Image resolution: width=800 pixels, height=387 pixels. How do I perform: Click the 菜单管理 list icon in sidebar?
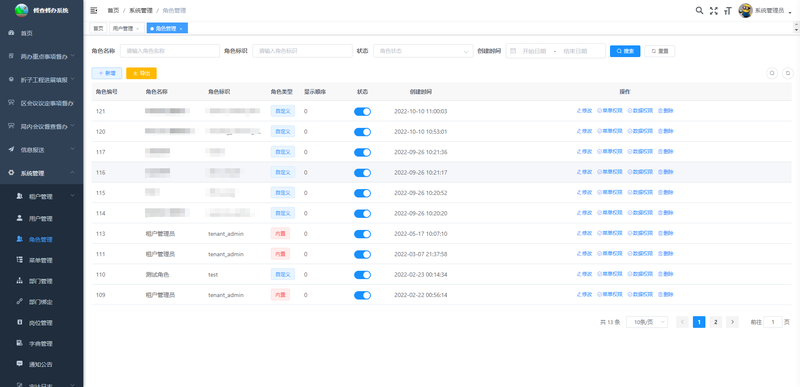[19, 260]
